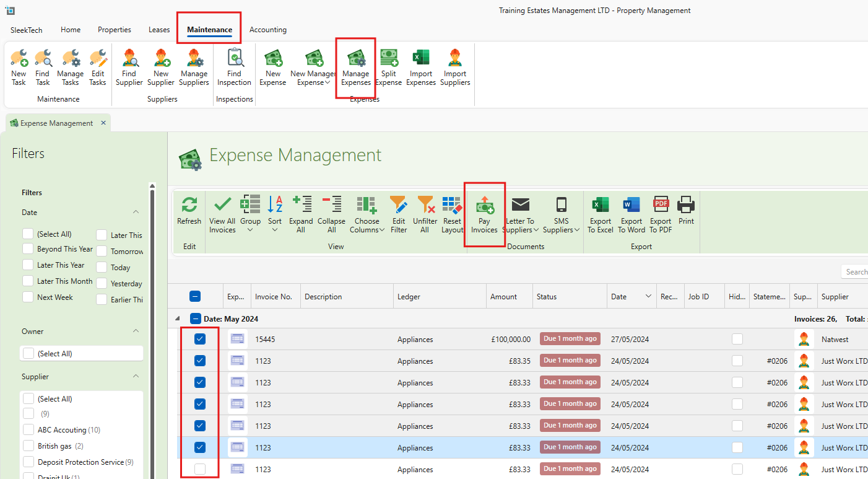Viewport: 868px width, 479px height.
Task: Collapse the Supplier filter section
Action: click(136, 376)
